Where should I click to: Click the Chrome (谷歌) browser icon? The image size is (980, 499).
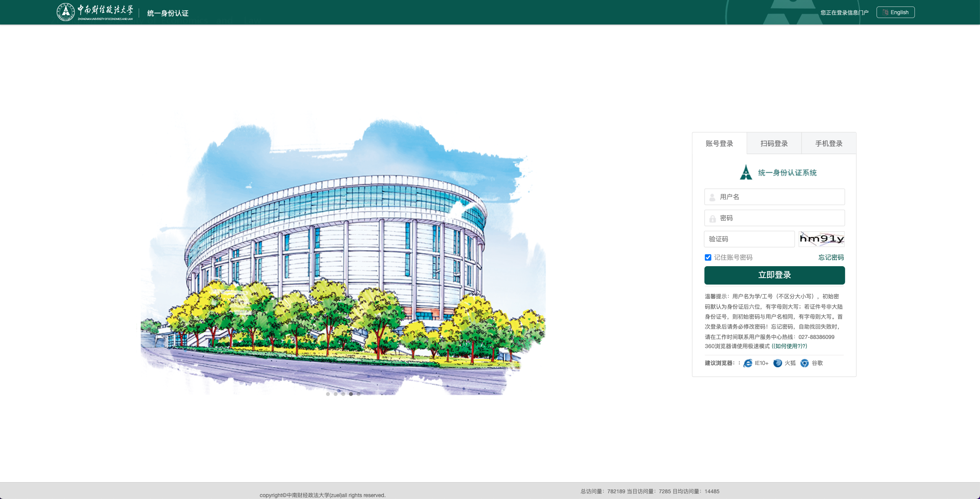pyautogui.click(x=805, y=363)
